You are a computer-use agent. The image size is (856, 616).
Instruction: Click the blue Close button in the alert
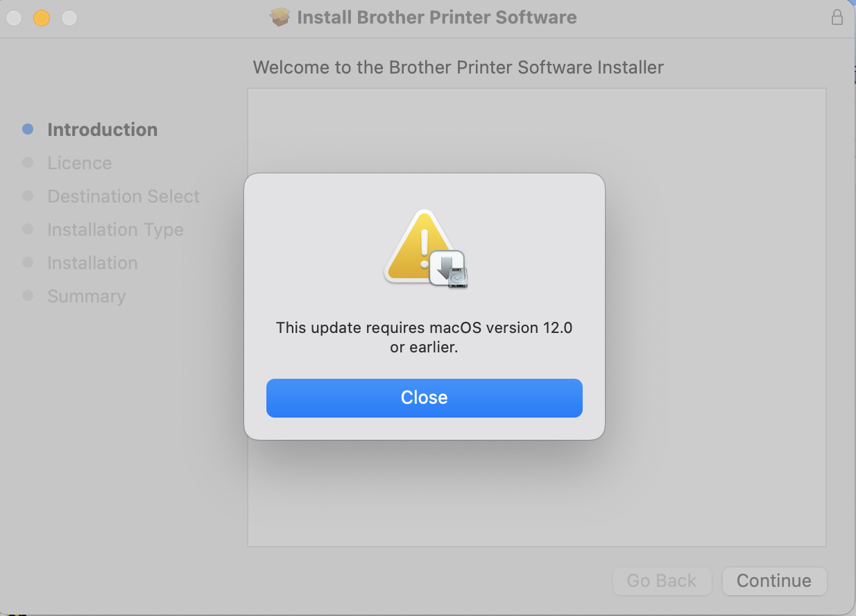[424, 397]
